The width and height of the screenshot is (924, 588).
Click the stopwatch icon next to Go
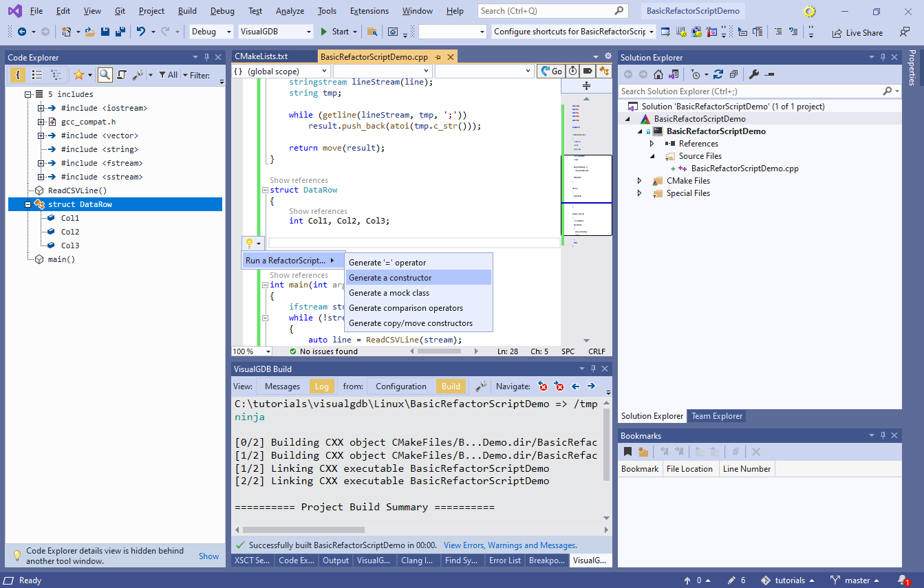pos(572,71)
